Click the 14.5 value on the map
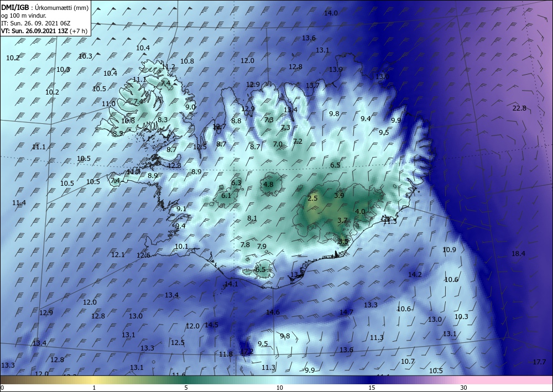Screen dimensions: 553x392 tap(211, 325)
